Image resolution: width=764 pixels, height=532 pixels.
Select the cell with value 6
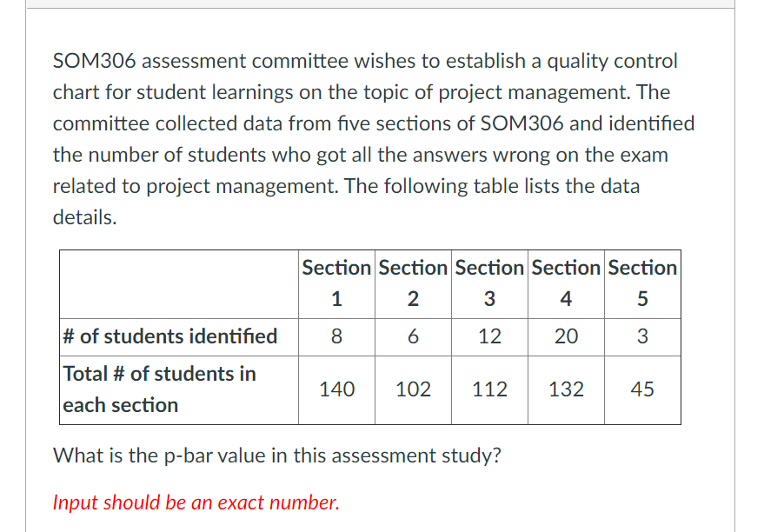(x=413, y=336)
